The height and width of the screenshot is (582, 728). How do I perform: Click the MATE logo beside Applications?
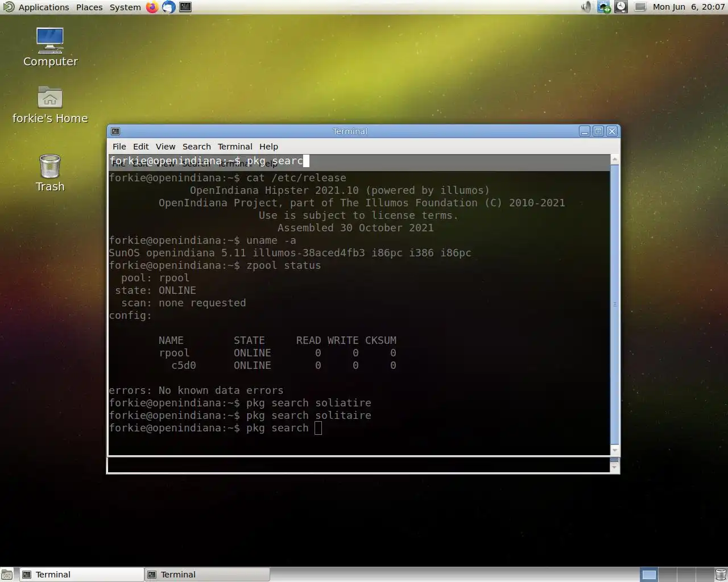(9, 7)
